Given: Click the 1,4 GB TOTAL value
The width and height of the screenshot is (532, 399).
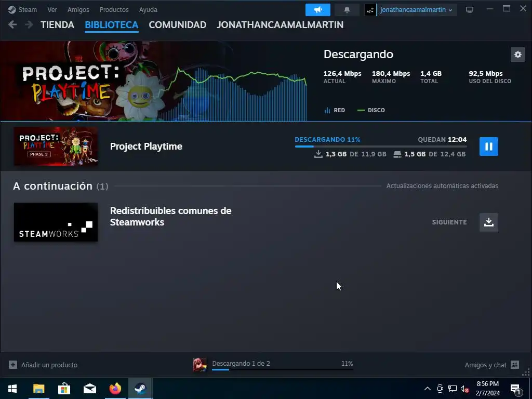Looking at the screenshot, I should (x=431, y=73).
